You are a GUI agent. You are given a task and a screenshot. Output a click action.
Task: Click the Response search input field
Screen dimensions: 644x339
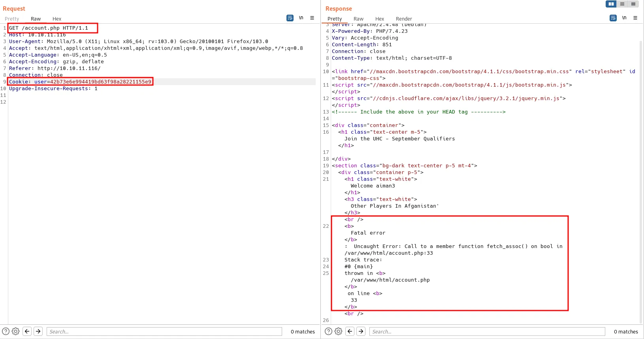point(487,331)
